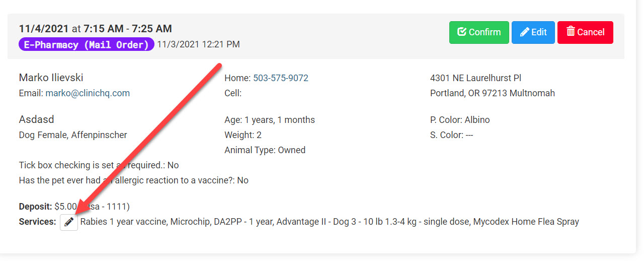Screen dimensions: 644x261
Task: Click the trash icon on Cancel
Action: [571, 32]
